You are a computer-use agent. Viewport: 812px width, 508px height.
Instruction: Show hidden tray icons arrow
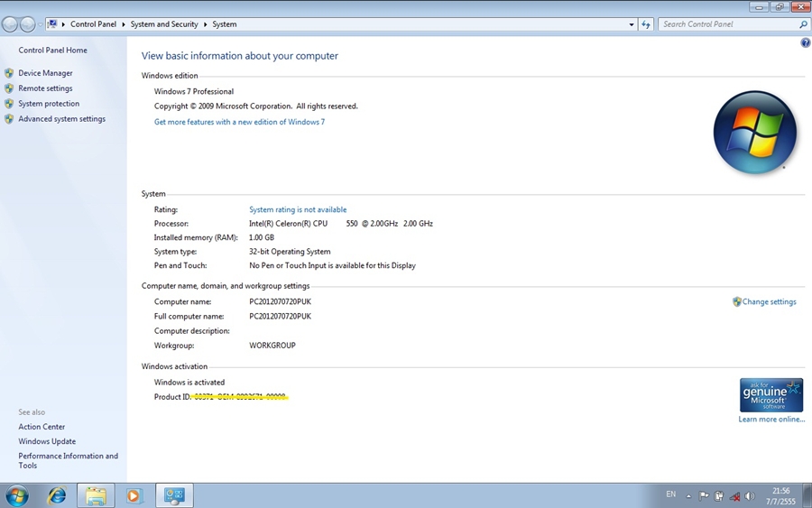tap(688, 496)
